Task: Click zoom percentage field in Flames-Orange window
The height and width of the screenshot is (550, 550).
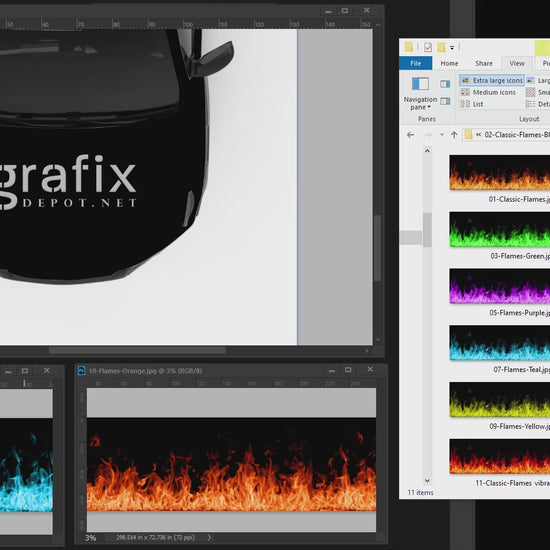Action: click(90, 538)
